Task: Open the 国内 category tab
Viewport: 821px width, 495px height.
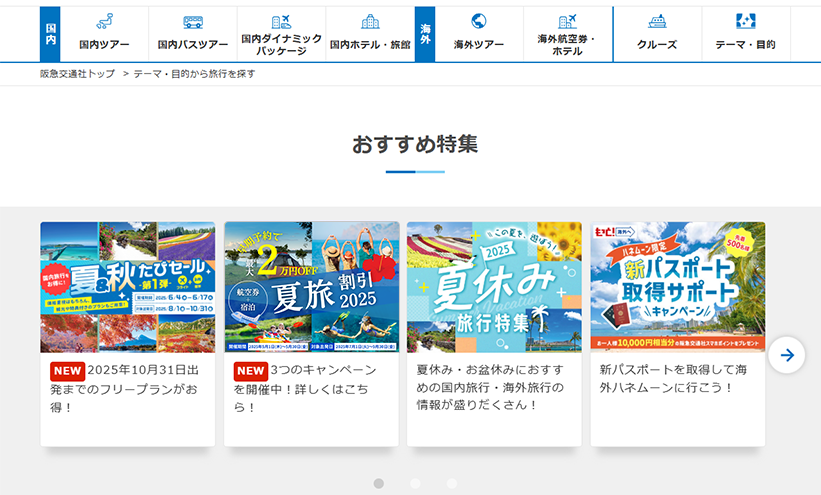Action: 50,34
